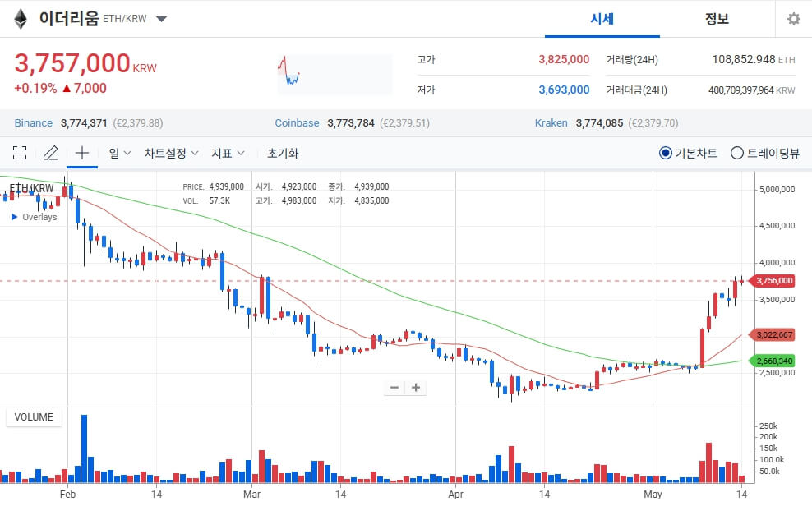Viewport: 812px width, 506px height.
Task: Select the drawing pencil tool
Action: [50, 153]
